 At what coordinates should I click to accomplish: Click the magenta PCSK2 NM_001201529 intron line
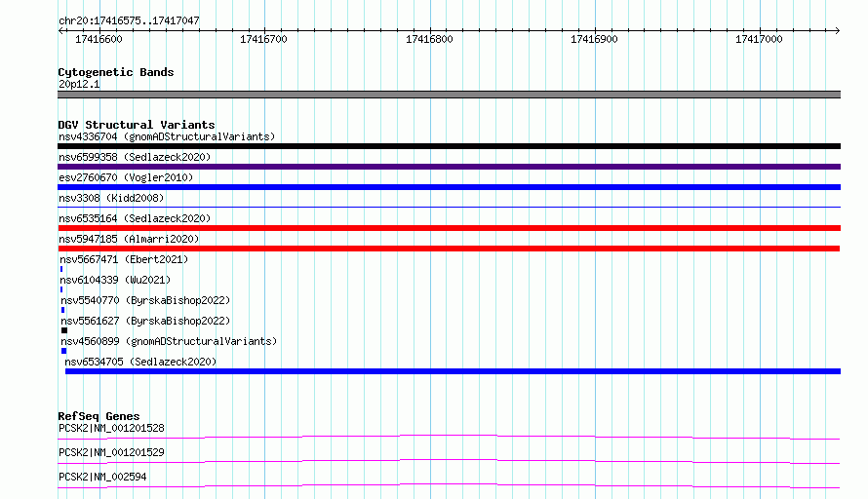click(x=449, y=461)
